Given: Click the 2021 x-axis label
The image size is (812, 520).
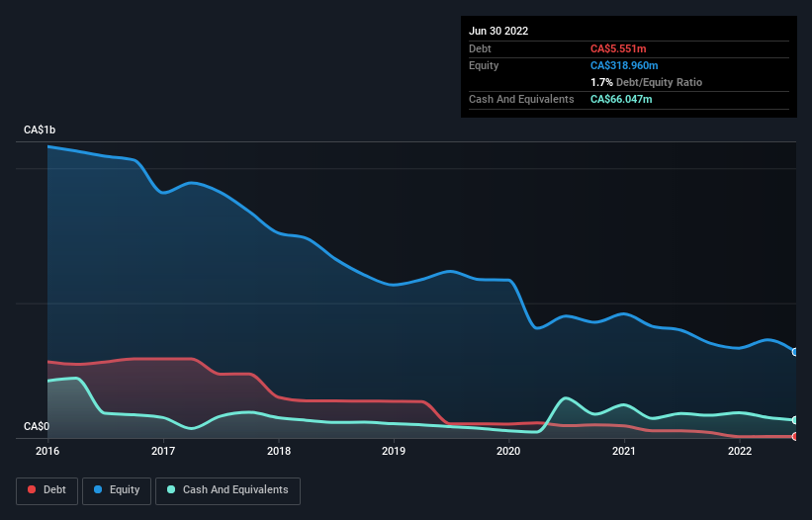Looking at the screenshot, I should click(624, 451).
